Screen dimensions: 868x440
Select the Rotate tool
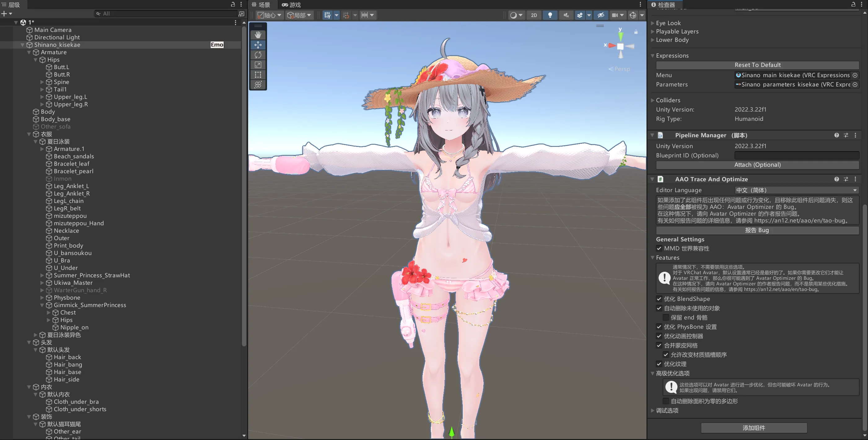[x=258, y=55]
